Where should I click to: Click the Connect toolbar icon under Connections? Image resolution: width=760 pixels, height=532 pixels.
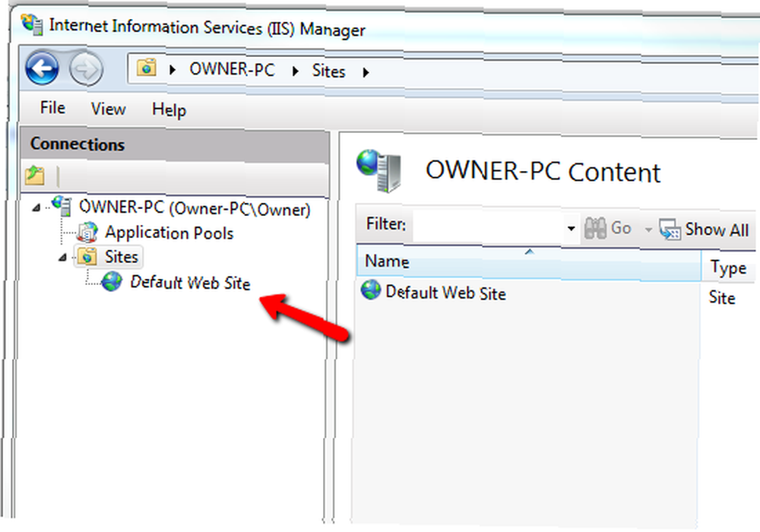35,176
